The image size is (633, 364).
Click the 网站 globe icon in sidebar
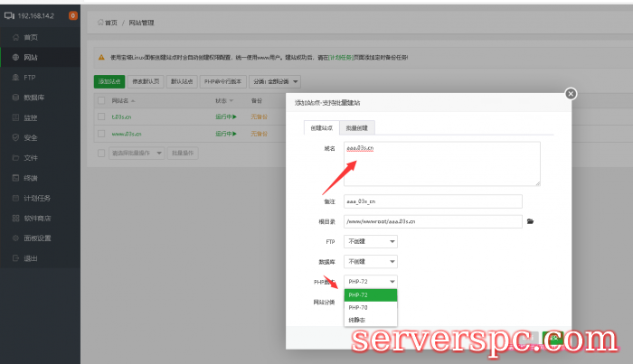tap(14, 57)
